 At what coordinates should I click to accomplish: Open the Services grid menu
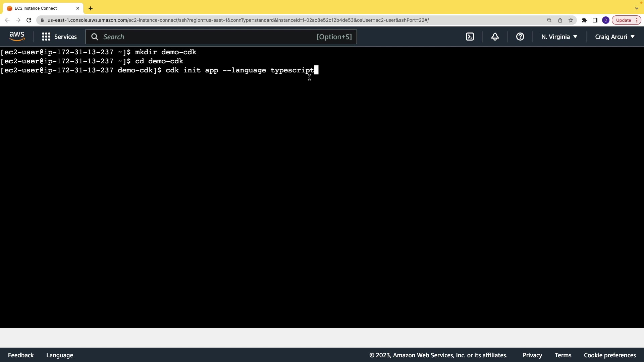[59, 37]
